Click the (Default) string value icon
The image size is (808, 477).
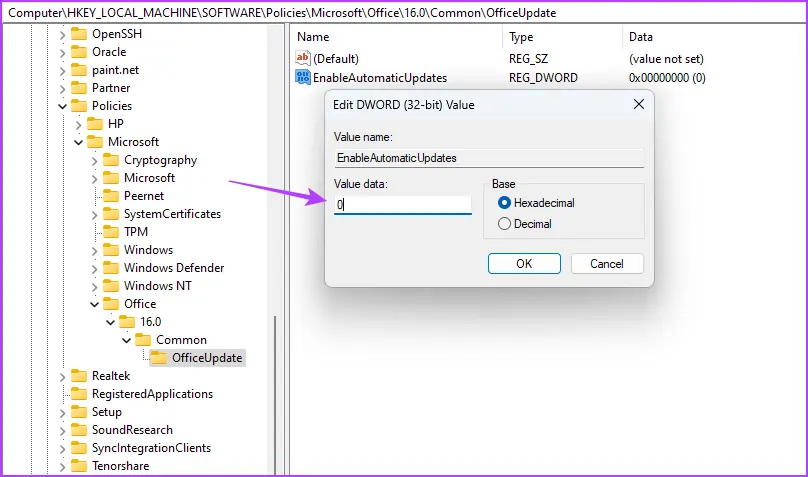[303, 59]
